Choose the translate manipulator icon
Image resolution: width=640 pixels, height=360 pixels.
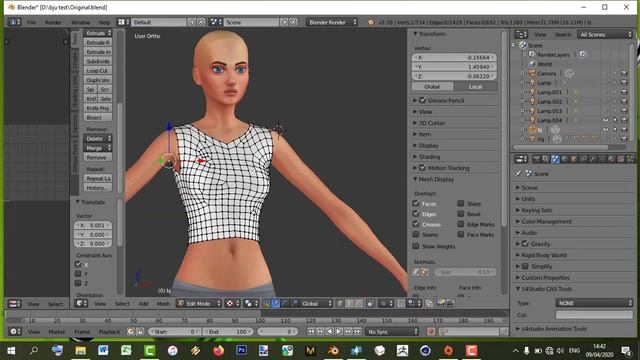click(276, 303)
